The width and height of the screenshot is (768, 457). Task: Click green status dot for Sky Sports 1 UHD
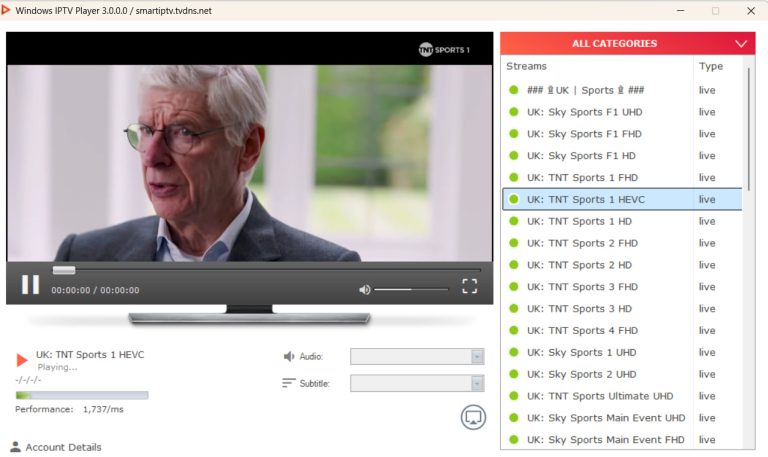click(x=513, y=352)
